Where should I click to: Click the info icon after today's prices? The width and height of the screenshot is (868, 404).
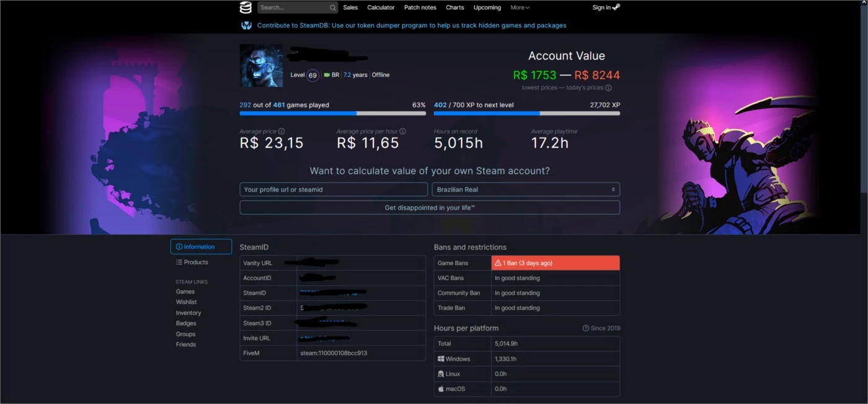pos(608,88)
